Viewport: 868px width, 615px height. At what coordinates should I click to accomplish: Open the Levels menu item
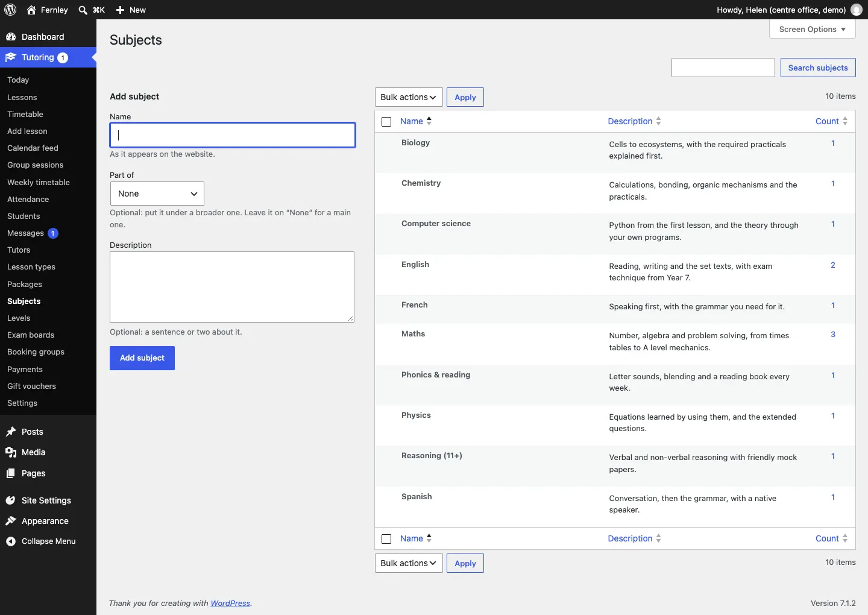19,318
